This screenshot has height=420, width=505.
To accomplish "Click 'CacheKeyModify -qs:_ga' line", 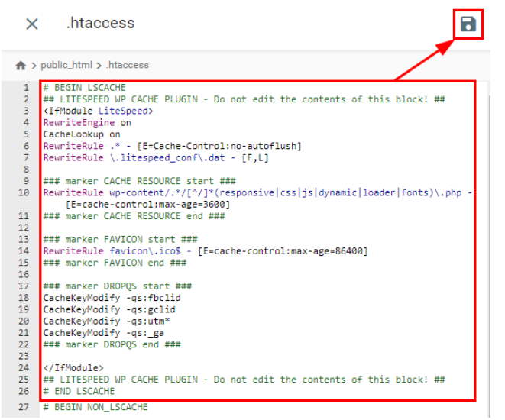I will (104, 333).
